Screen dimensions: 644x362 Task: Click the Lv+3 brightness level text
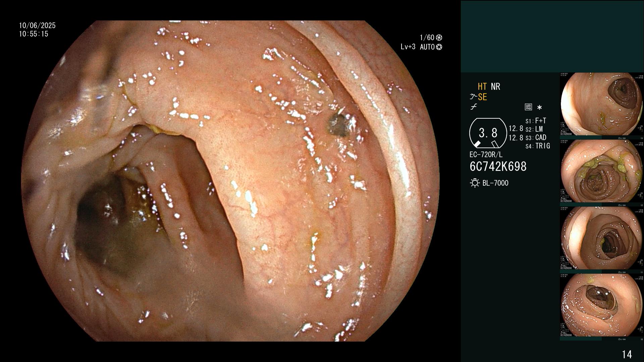[x=408, y=47]
